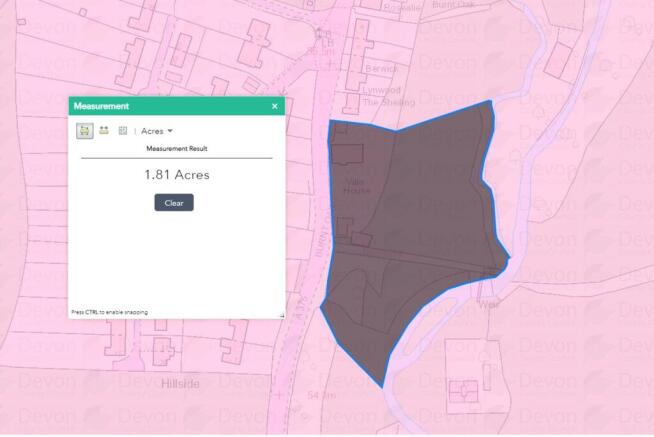The width and height of the screenshot is (654, 437).
Task: Click the Hillside label on the map
Action: click(185, 383)
